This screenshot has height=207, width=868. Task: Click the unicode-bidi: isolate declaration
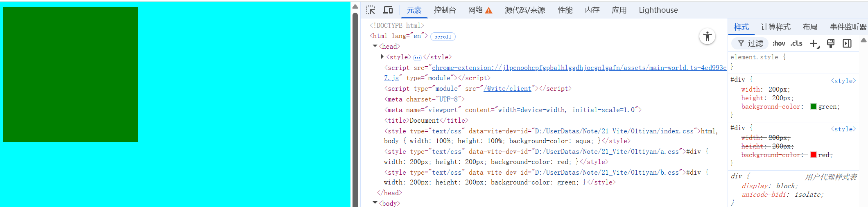point(782,194)
